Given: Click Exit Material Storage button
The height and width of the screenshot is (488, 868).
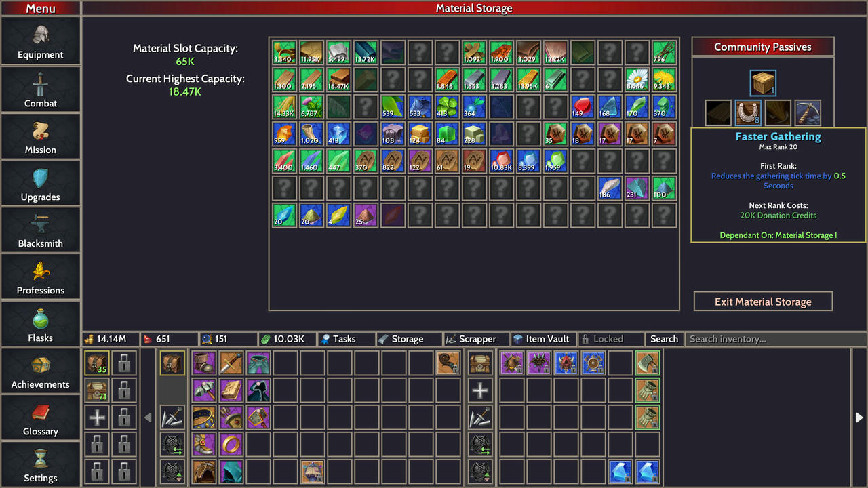Looking at the screenshot, I should (763, 302).
